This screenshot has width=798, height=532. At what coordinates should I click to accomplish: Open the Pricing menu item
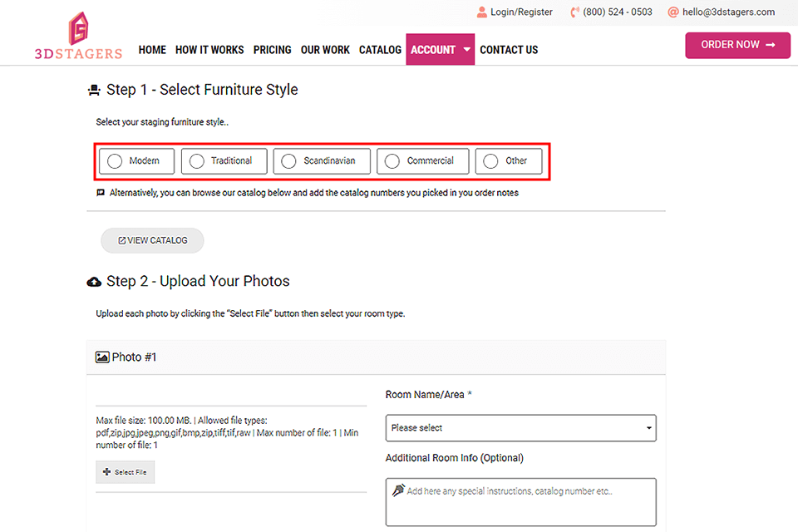272,50
